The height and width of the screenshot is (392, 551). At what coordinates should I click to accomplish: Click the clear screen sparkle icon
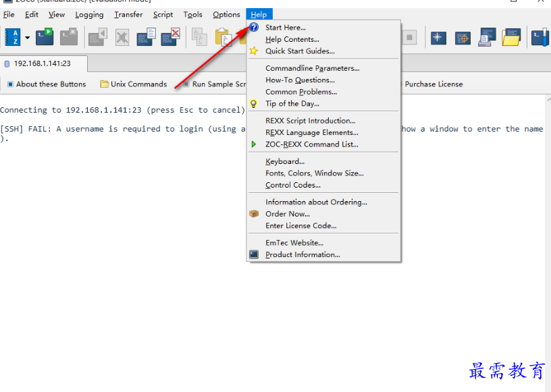pyautogui.click(x=437, y=37)
